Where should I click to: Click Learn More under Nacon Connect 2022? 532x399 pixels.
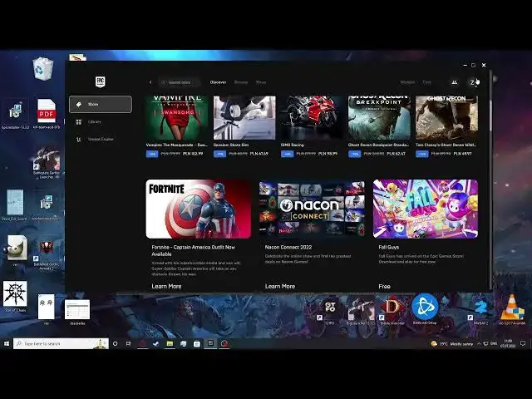(280, 286)
